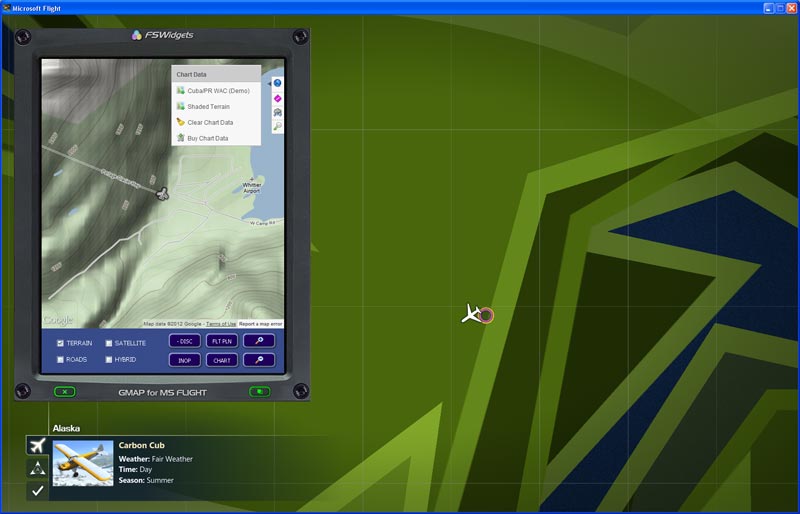Click the Google logo on the map

(58, 320)
